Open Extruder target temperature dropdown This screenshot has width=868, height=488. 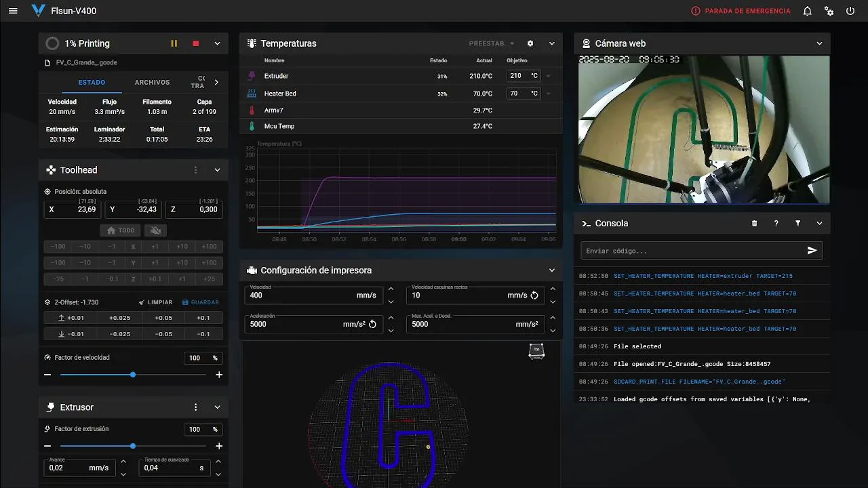(549, 76)
